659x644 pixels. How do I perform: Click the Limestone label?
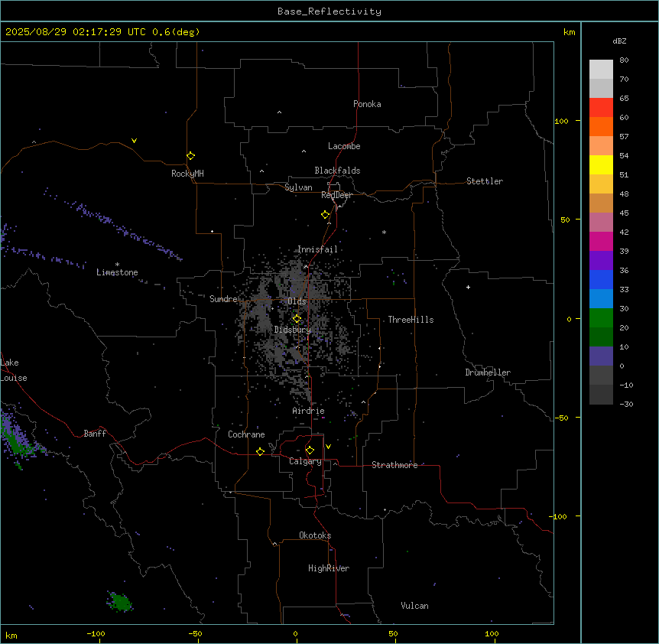click(117, 272)
